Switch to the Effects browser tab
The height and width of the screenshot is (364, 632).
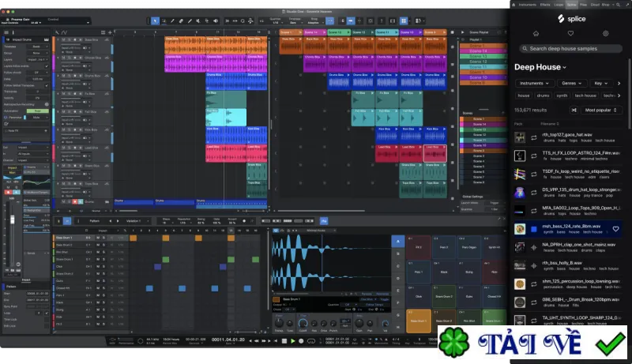(x=545, y=5)
